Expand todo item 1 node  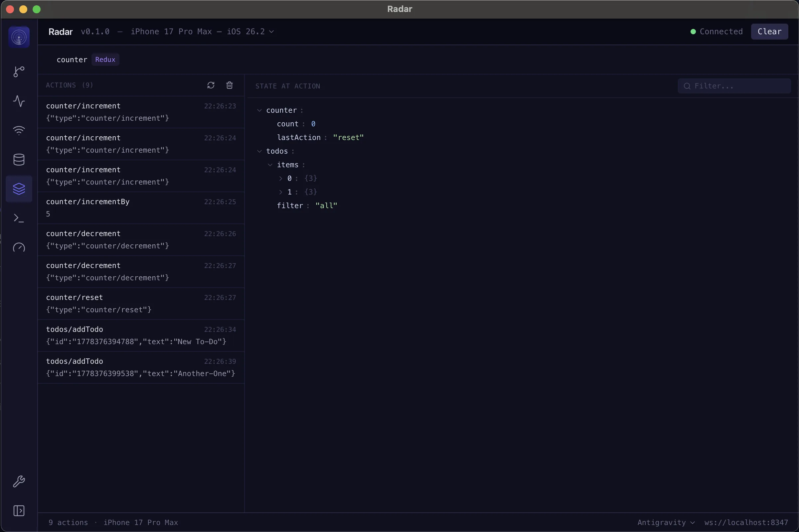[281, 192]
